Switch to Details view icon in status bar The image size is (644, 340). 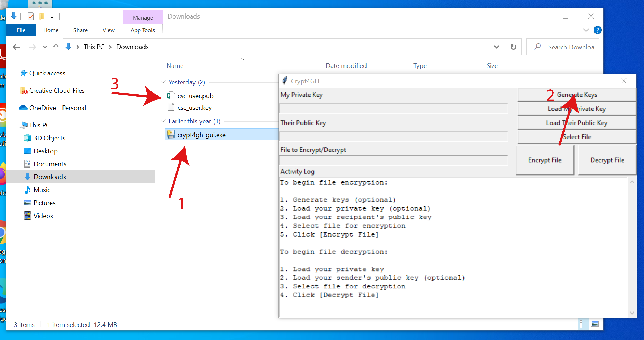click(583, 324)
